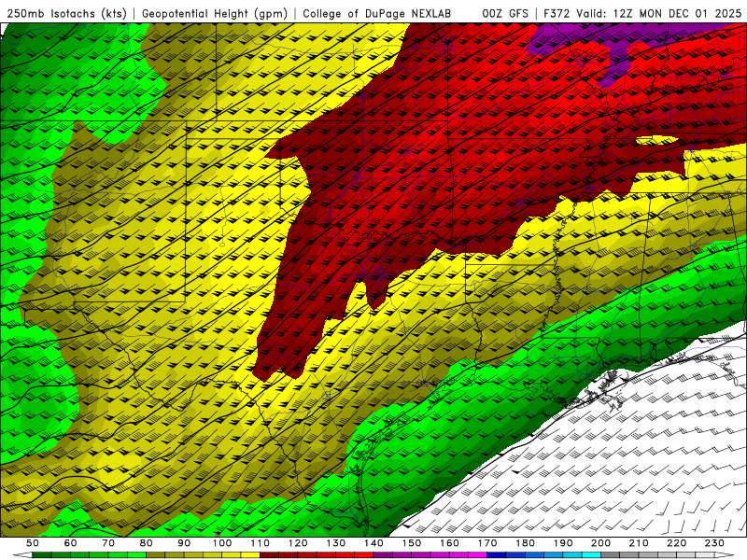The height and width of the screenshot is (560, 747).
Task: Click the legend value 50
Action: (x=33, y=543)
